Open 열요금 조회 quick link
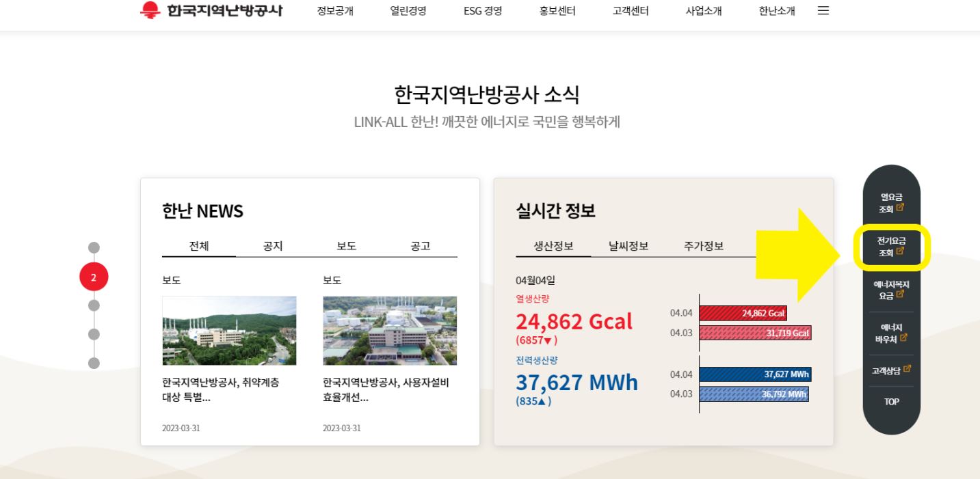The image size is (980, 479). (891, 203)
